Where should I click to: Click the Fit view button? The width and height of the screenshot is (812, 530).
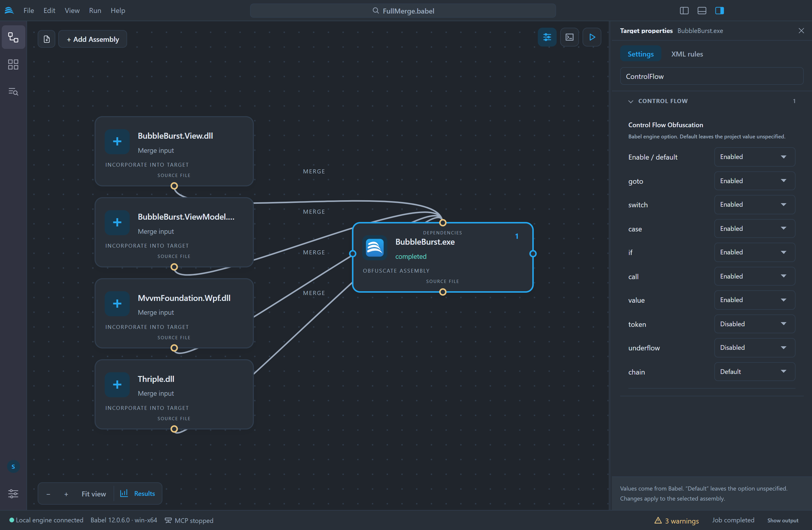(94, 494)
